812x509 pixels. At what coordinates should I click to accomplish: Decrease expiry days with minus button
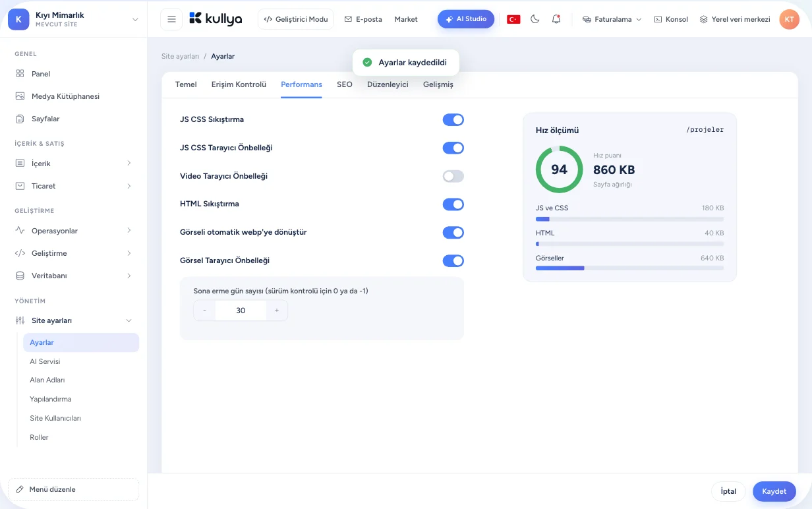tap(204, 311)
